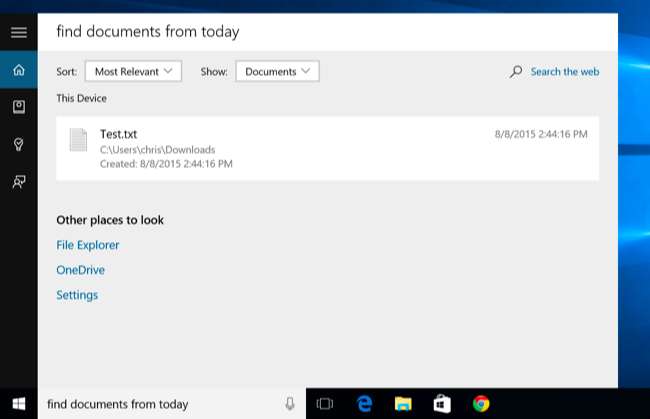Image resolution: width=650 pixels, height=419 pixels.
Task: Expand the Sort Most Relevant dropdown
Action: pyautogui.click(x=133, y=71)
